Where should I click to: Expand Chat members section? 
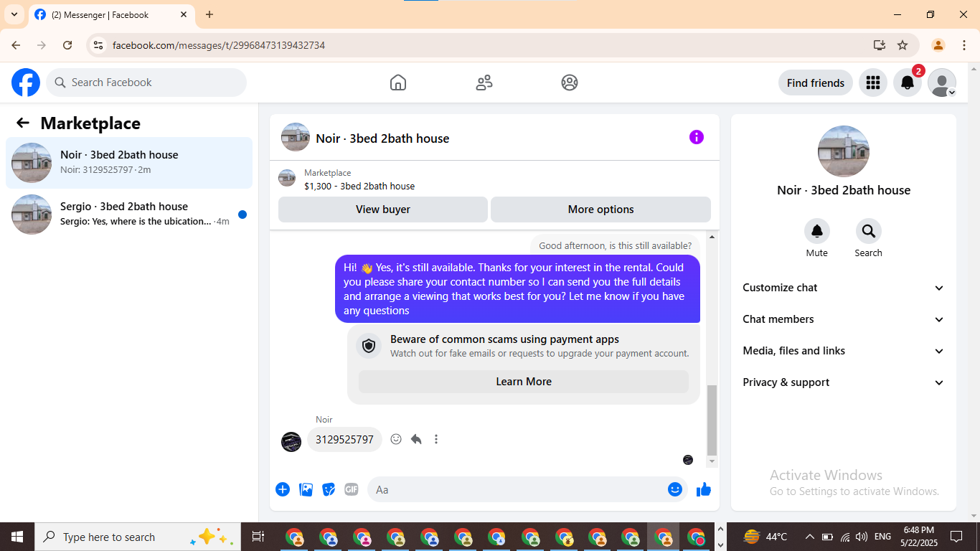[844, 319]
